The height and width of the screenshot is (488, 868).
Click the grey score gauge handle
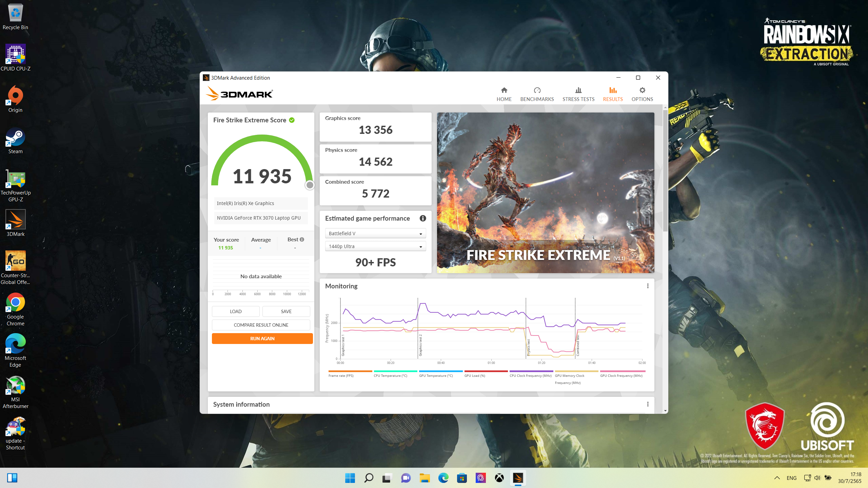(x=310, y=185)
